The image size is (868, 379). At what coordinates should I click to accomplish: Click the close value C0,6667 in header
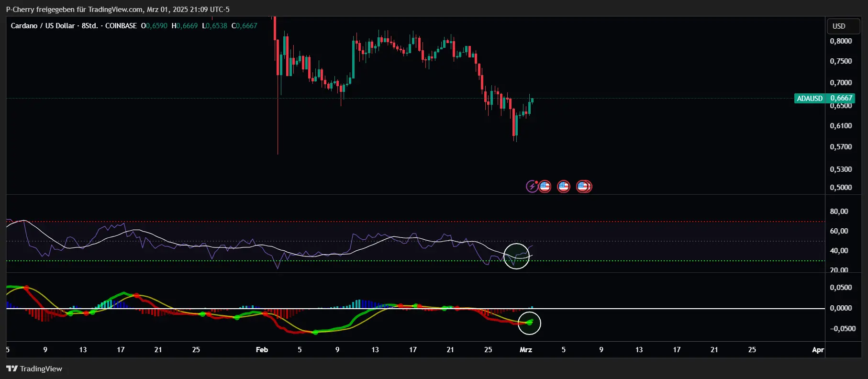[x=245, y=26]
